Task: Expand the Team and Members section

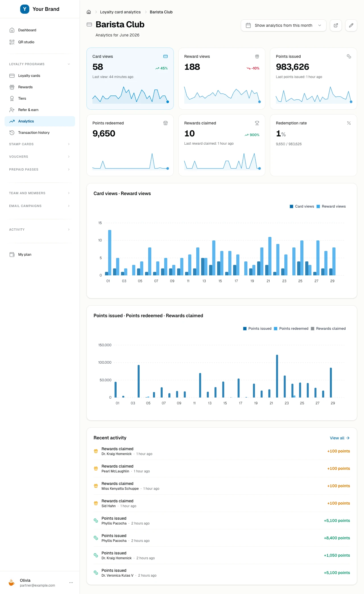Action: click(x=40, y=193)
